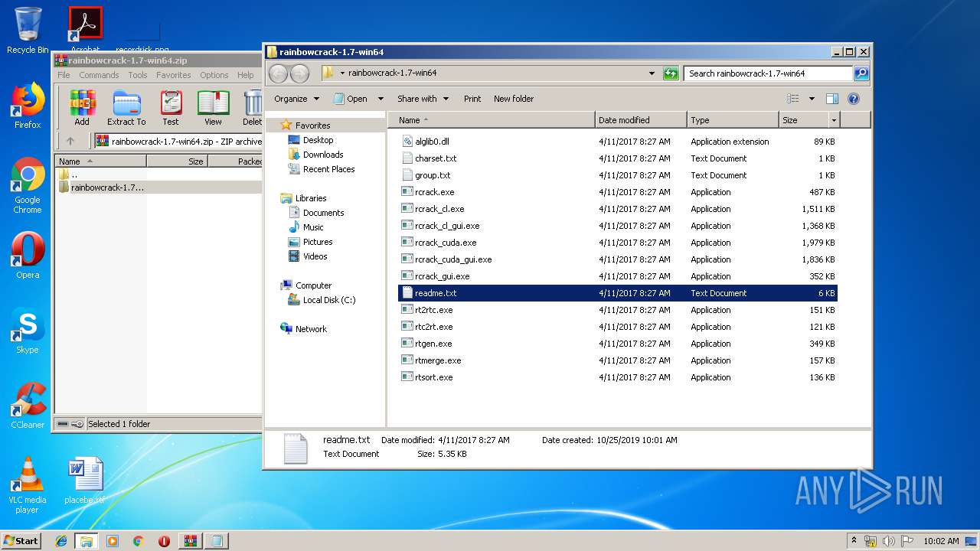The image size is (980, 551).
Task: Open WinRAR Favorites menu
Action: pyautogui.click(x=174, y=75)
